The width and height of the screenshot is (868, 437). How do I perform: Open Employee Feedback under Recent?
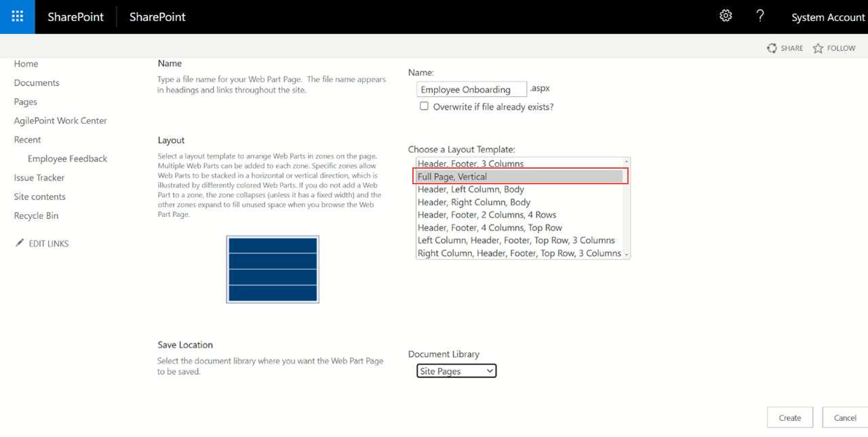tap(67, 159)
